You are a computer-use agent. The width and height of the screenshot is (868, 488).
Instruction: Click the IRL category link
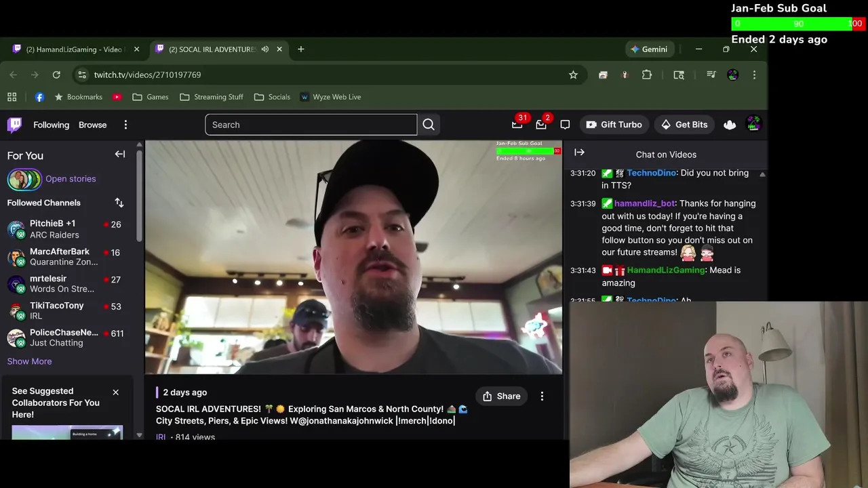(161, 437)
